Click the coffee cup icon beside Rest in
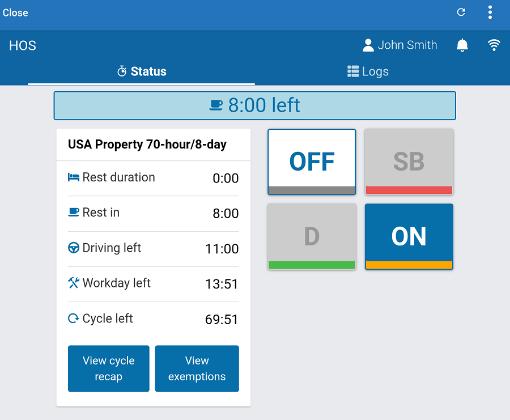This screenshot has height=420, width=510. [x=74, y=213]
